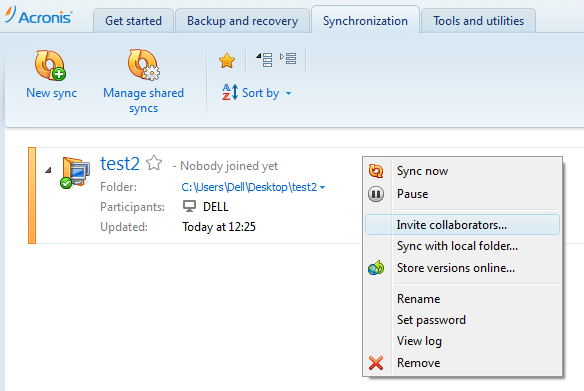The width and height of the screenshot is (584, 391).
Task: Click the expand all list icon
Action: [288, 58]
